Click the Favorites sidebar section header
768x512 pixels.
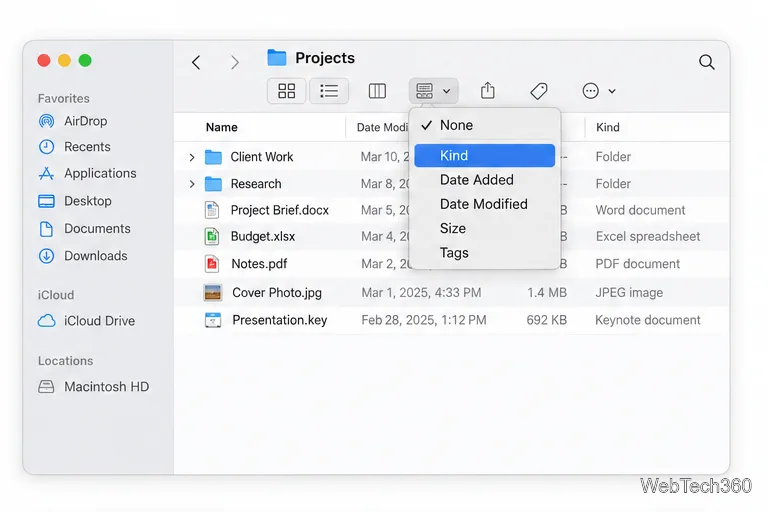(x=64, y=98)
